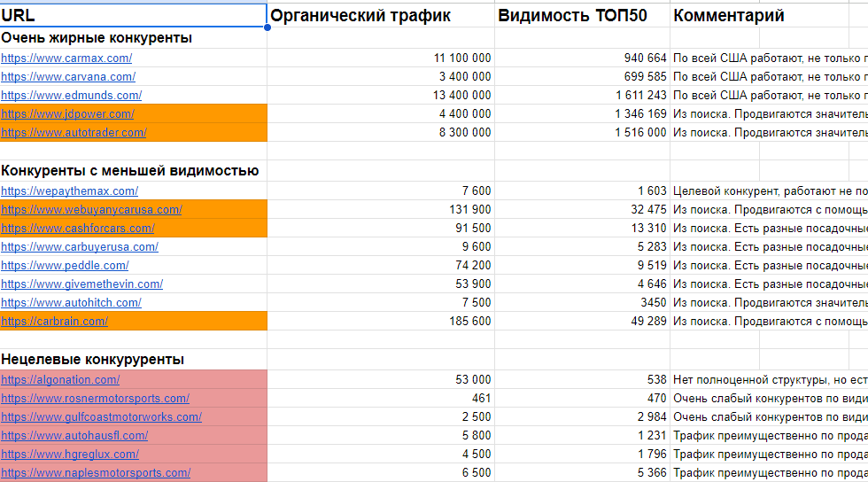Open the webuyanycarusa.com link

click(91, 210)
